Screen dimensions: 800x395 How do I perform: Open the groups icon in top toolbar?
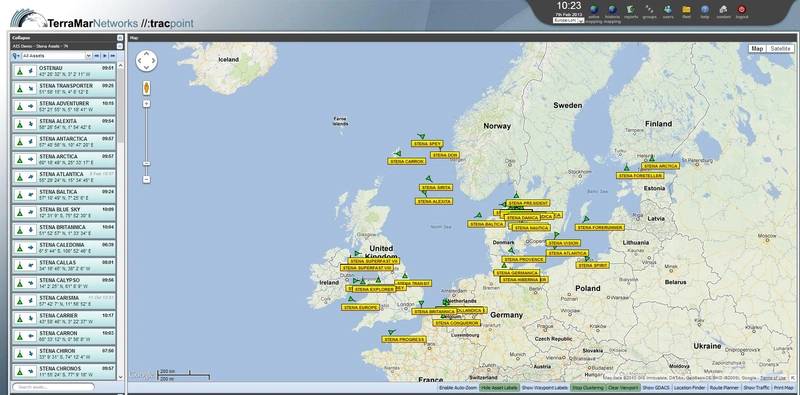[649, 10]
